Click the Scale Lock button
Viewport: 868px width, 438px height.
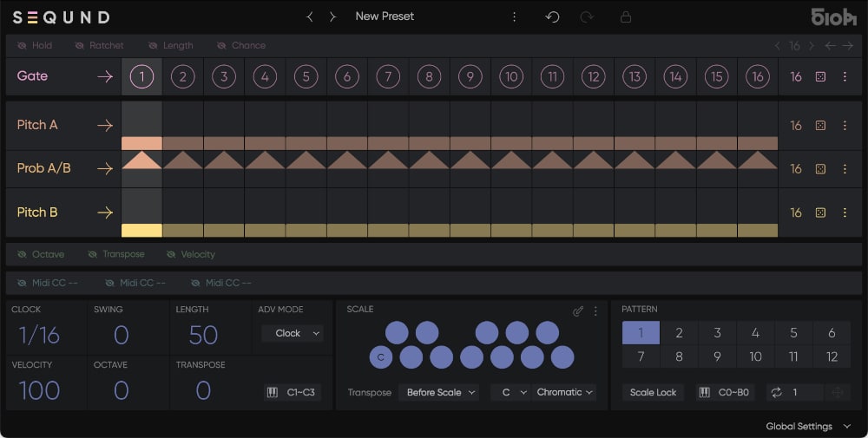point(653,392)
